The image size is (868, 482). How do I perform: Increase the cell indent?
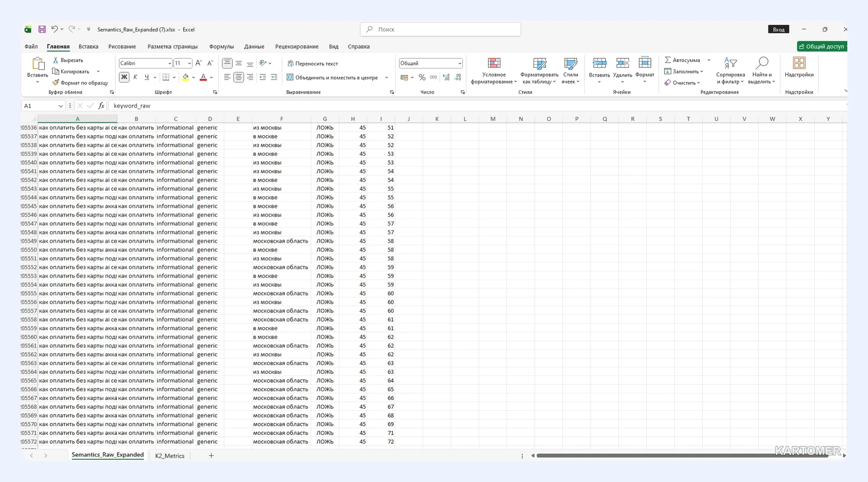coord(274,77)
